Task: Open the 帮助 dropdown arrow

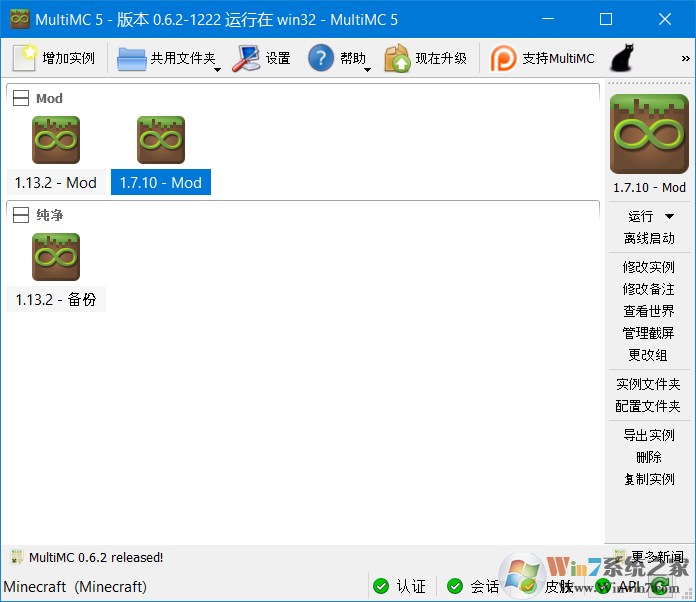Action: click(368, 70)
